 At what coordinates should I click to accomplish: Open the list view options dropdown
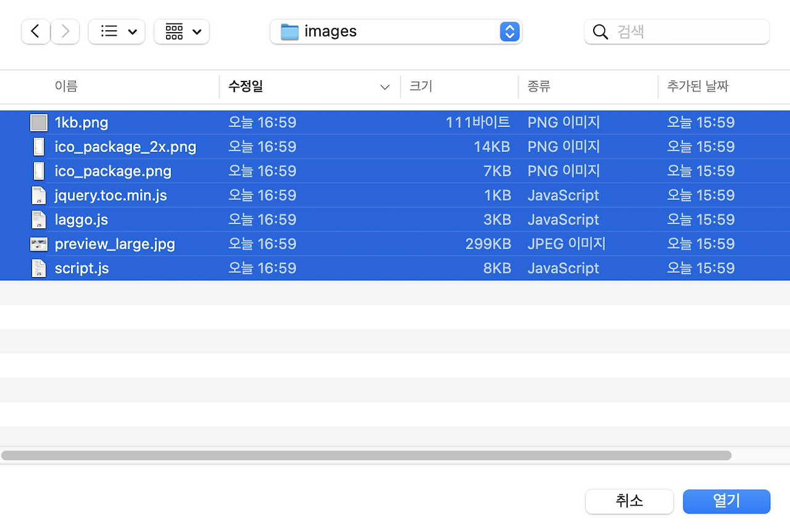(117, 31)
